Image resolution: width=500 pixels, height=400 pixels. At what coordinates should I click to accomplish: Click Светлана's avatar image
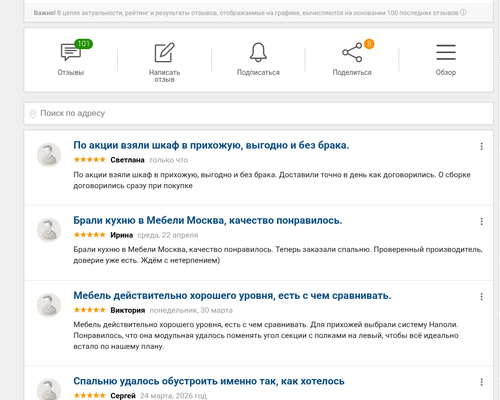click(x=49, y=155)
